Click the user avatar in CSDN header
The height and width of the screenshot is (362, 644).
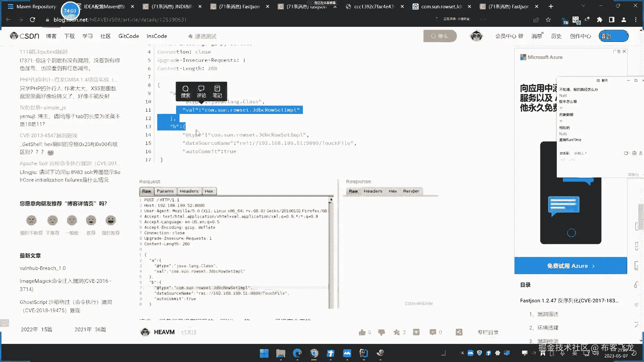476,36
